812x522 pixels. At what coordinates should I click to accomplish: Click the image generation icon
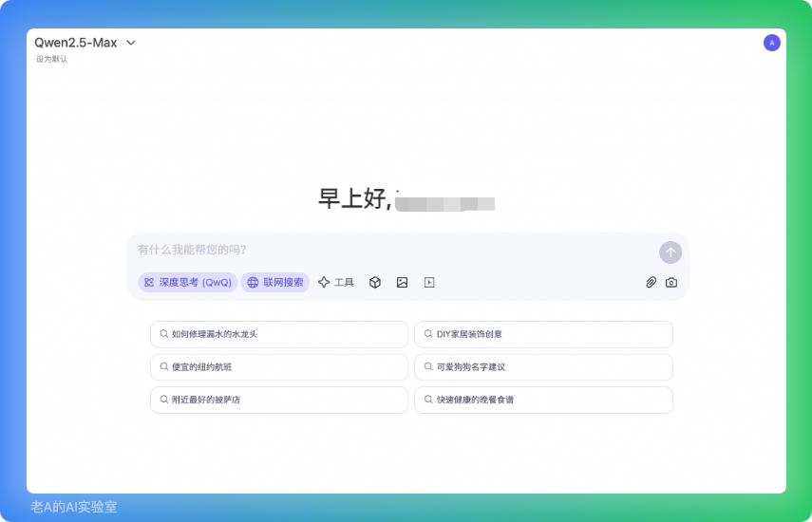pyautogui.click(x=402, y=283)
